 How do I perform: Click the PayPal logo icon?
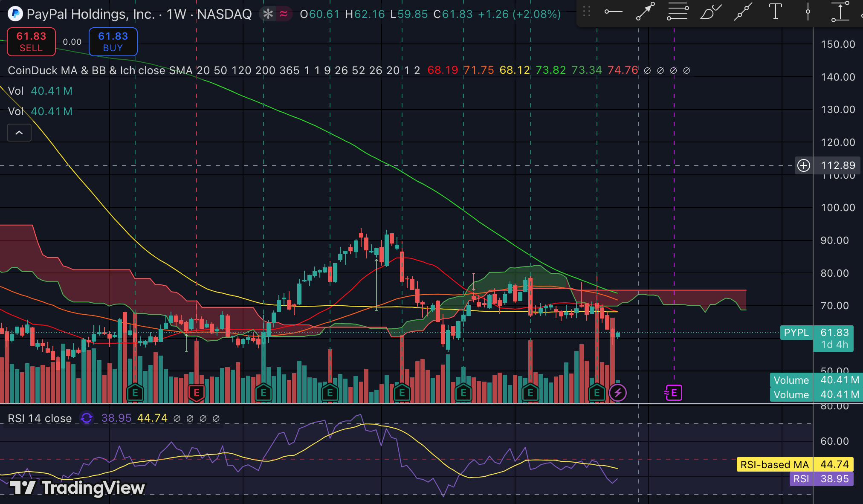coord(15,14)
